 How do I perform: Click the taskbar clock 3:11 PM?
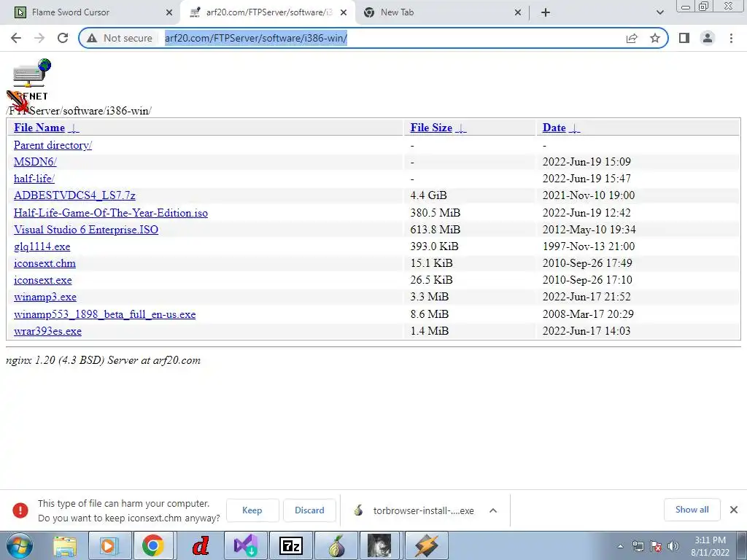click(x=710, y=546)
